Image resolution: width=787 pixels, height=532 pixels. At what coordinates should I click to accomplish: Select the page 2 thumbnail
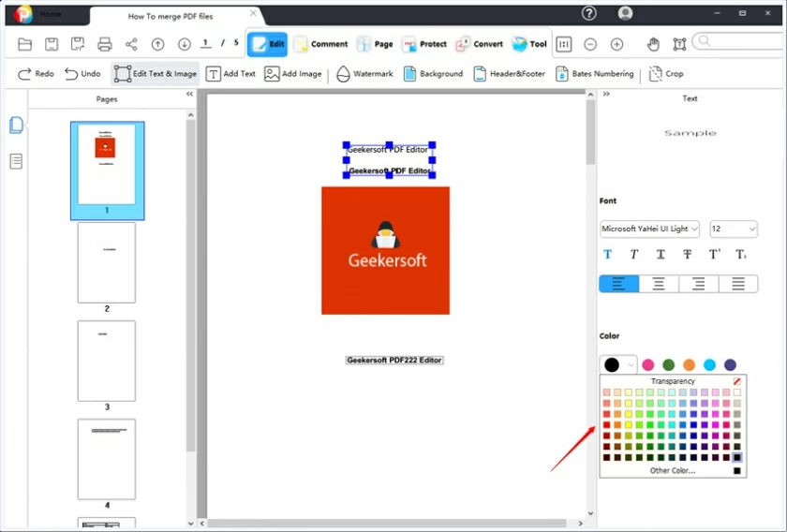[107, 262]
